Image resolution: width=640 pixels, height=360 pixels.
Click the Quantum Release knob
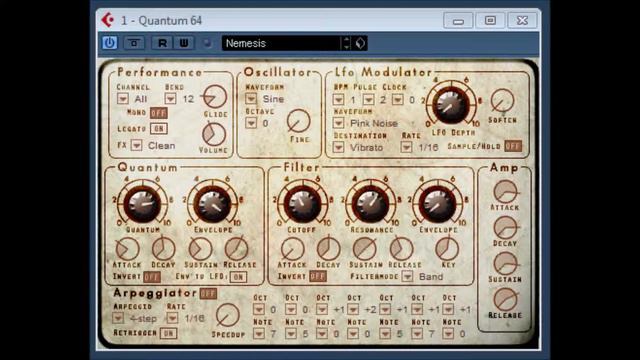pos(236,249)
